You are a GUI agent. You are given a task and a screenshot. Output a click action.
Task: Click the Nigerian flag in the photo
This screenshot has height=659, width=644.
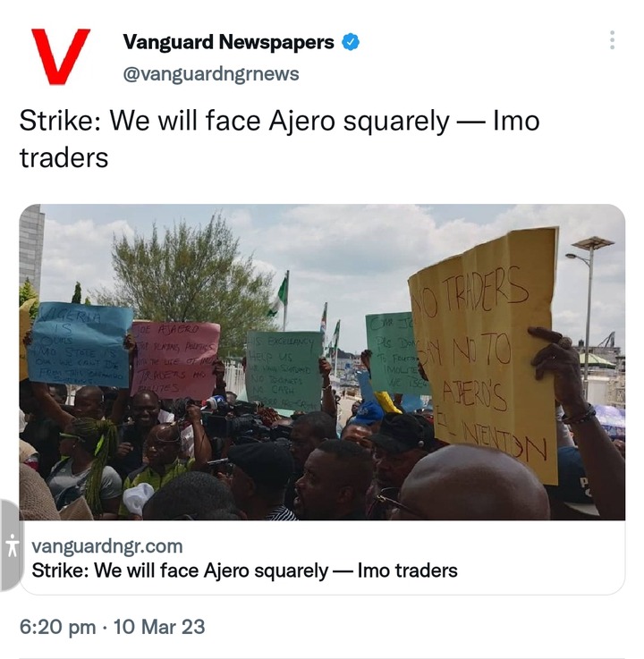tap(280, 295)
